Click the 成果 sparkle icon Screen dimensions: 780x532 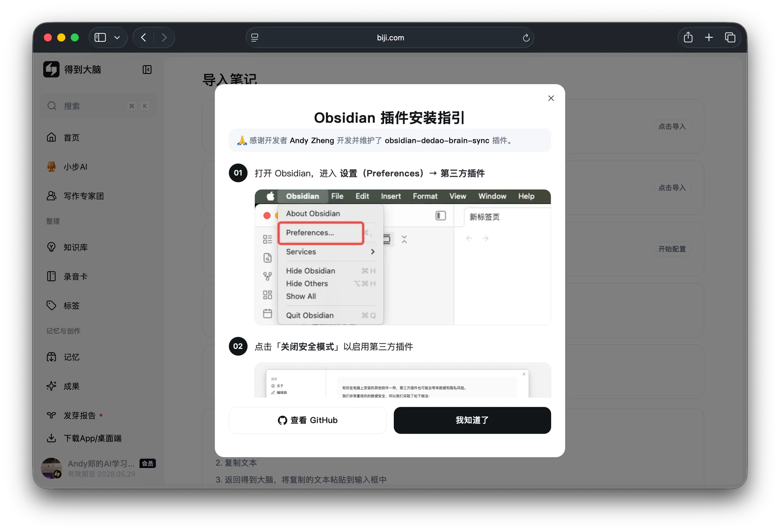(51, 386)
